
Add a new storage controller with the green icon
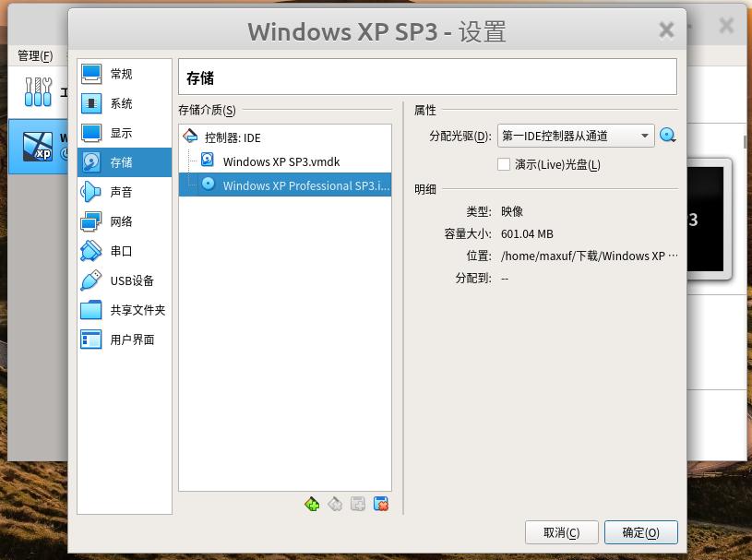click(x=312, y=504)
